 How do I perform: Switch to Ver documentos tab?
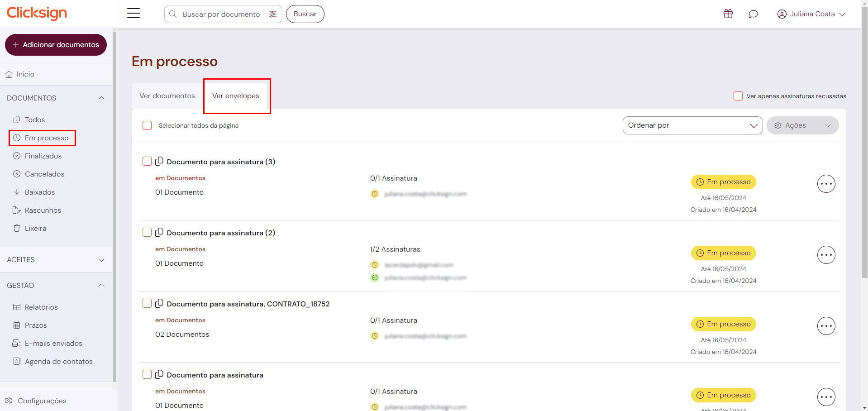pyautogui.click(x=167, y=96)
